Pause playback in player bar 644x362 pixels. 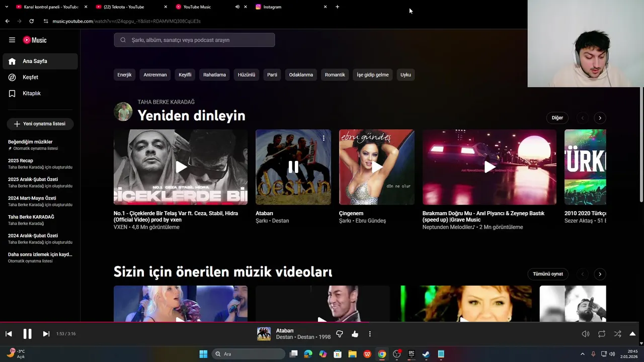27,334
